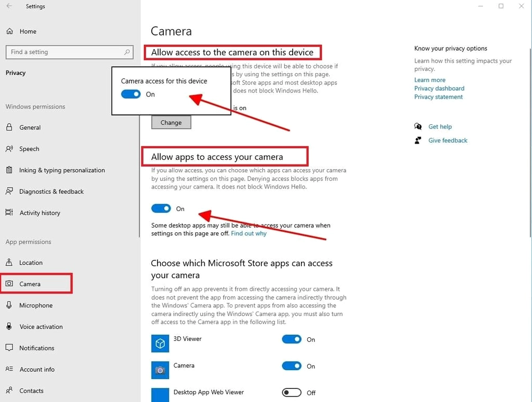
Task: Click the Get help icon
Action: coord(418,127)
